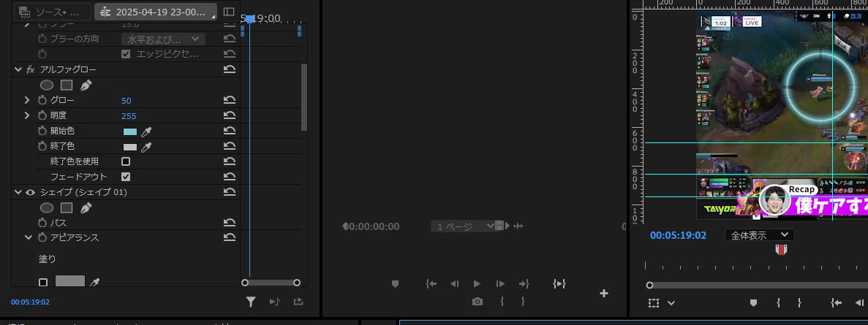Click the program monitor red playhead marker
The image size is (868, 325).
[x=781, y=250]
